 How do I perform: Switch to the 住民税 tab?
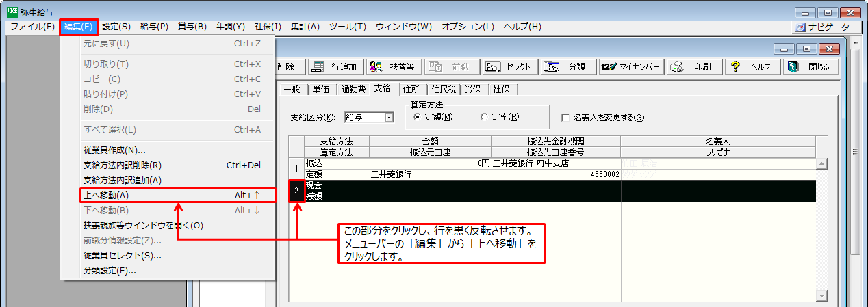(444, 89)
